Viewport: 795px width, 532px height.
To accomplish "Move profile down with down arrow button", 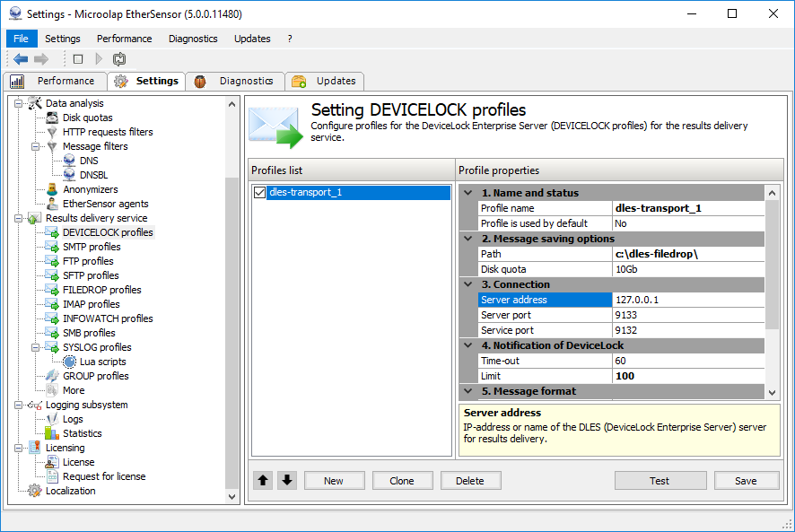I will (x=287, y=480).
